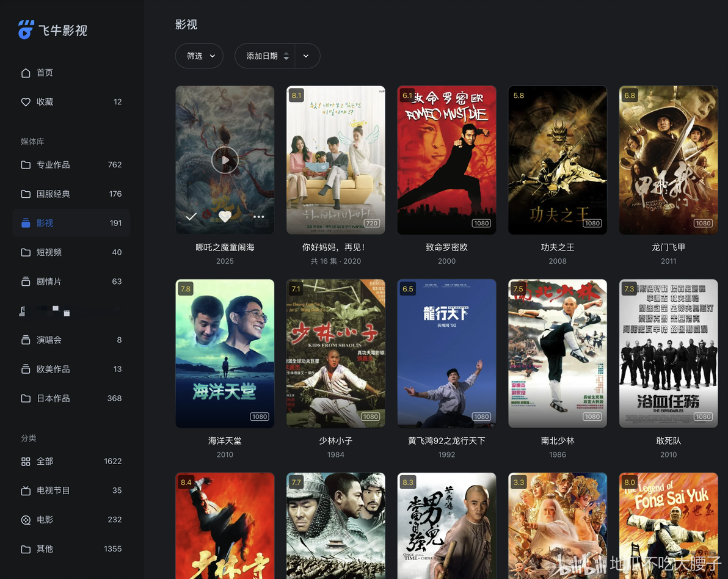Open 致命罗密欧 poster
The height and width of the screenshot is (579, 728).
(446, 160)
